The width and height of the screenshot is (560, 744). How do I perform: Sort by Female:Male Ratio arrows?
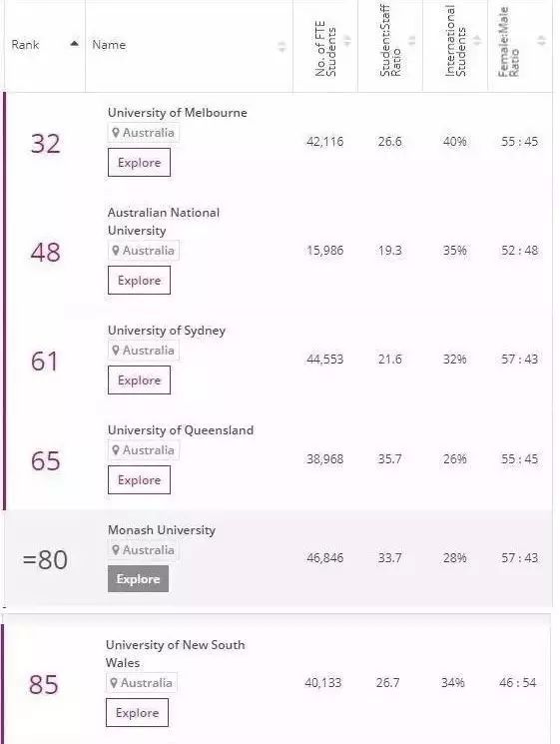pyautogui.click(x=541, y=41)
